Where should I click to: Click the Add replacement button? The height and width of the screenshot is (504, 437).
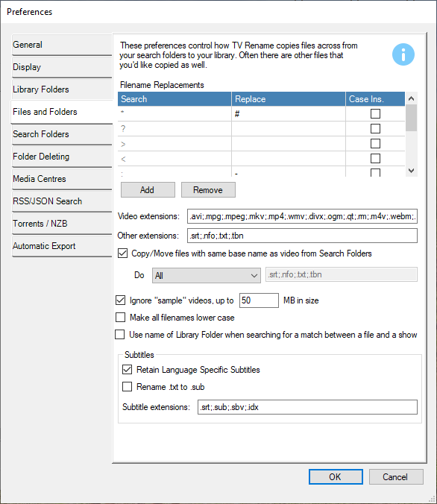pos(148,190)
